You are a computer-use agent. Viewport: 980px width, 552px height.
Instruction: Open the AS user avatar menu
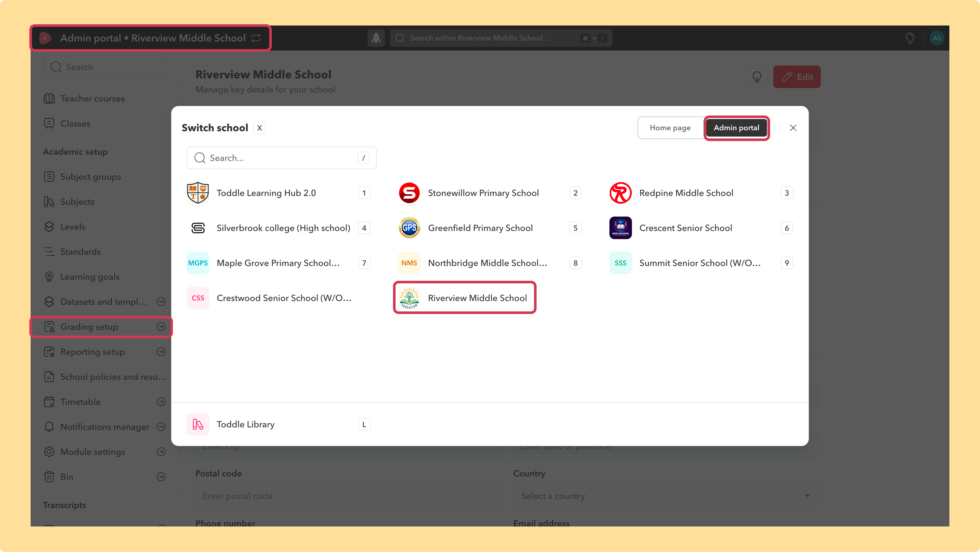click(x=937, y=38)
